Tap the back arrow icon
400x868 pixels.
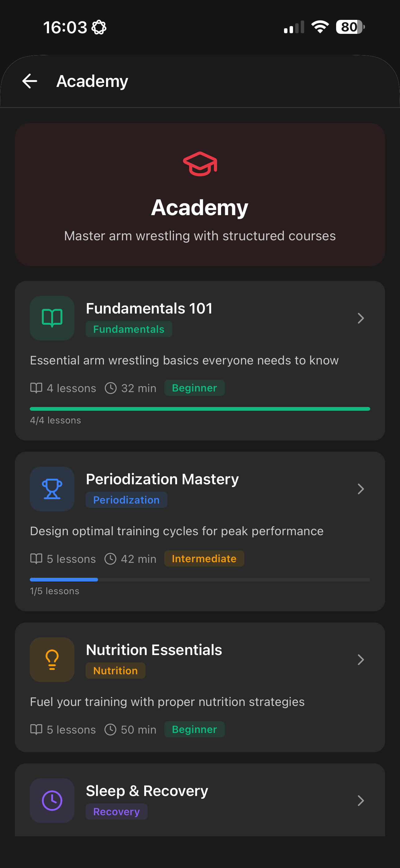[30, 81]
